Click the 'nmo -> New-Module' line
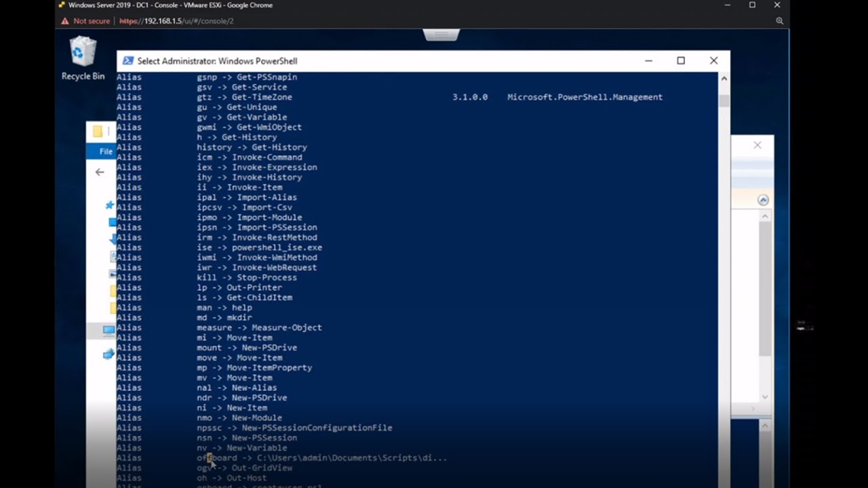The image size is (868, 488). click(x=239, y=418)
